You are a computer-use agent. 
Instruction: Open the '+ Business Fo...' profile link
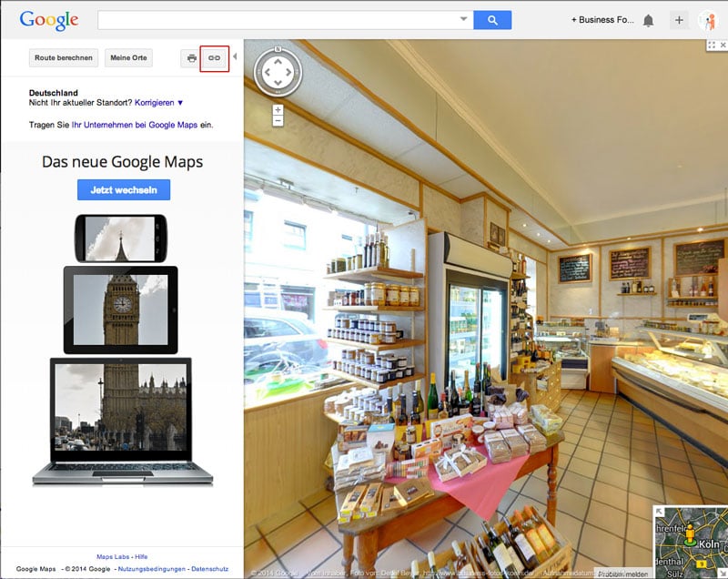[x=602, y=20]
